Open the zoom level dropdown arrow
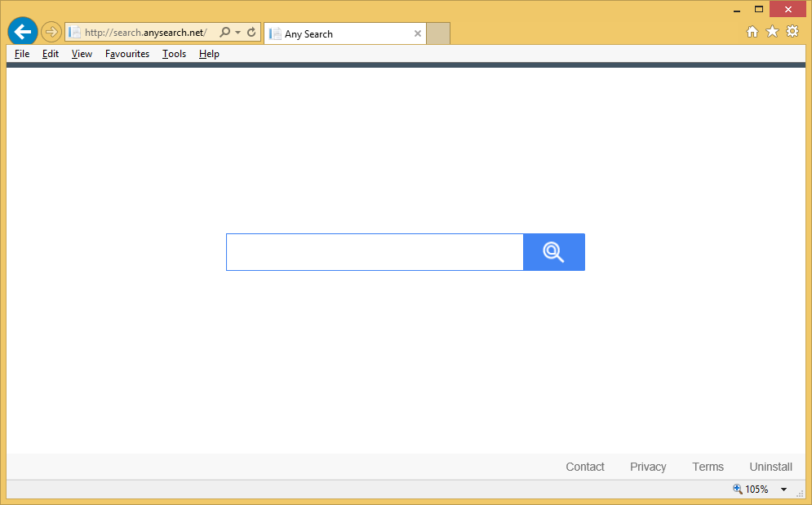The height and width of the screenshot is (505, 812). (783, 489)
